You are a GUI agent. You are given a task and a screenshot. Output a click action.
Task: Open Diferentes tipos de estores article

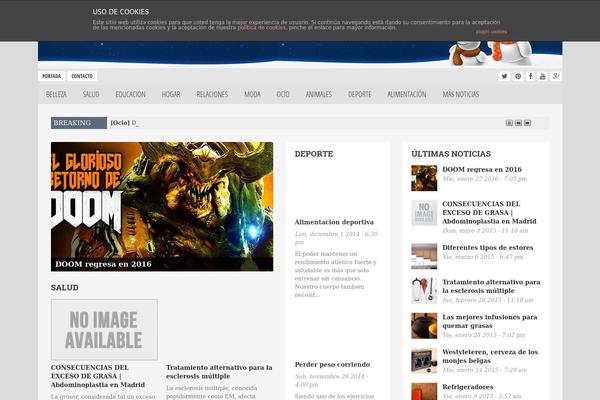coord(488,248)
